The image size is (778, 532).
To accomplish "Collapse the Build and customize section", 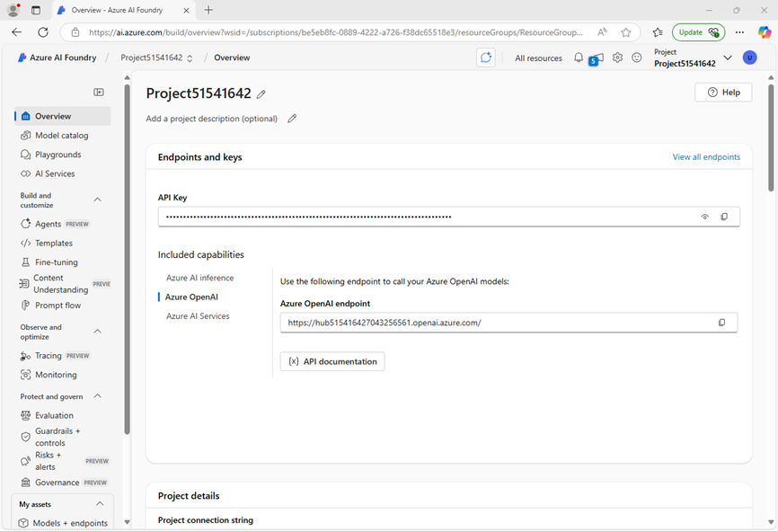I will 98,199.
